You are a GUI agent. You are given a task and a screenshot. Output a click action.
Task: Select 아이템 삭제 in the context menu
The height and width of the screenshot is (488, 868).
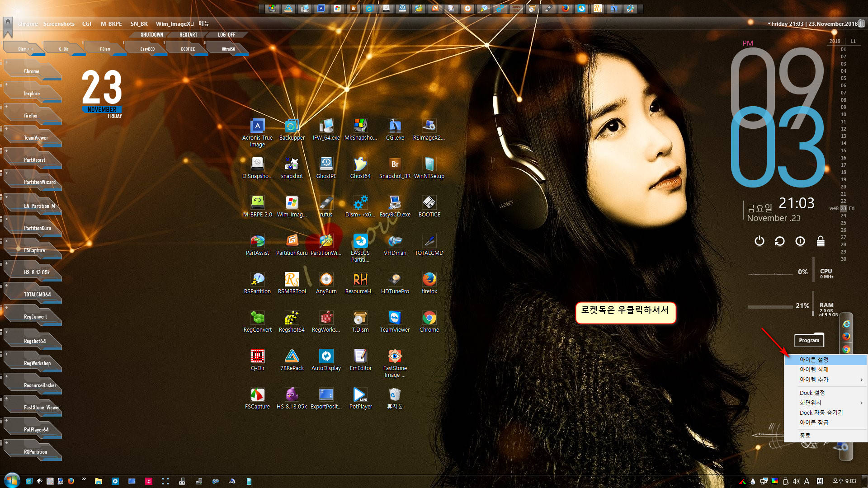pyautogui.click(x=826, y=370)
